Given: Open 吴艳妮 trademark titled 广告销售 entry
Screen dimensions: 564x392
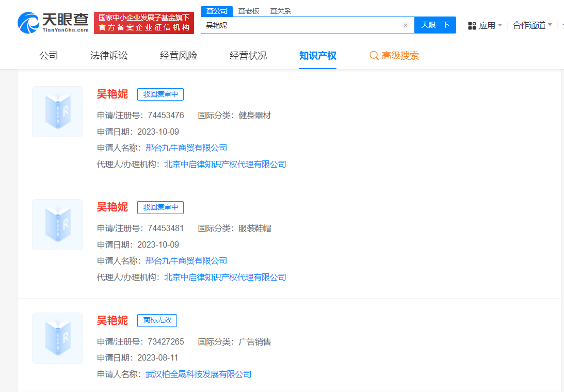Looking at the screenshot, I should point(112,320).
